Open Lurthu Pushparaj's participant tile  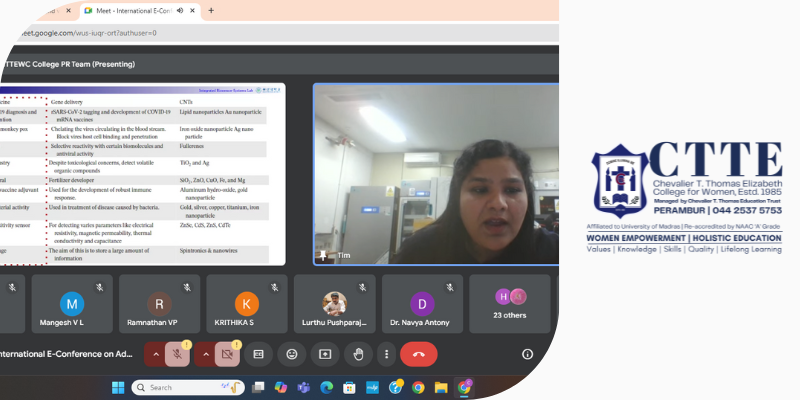pos(335,304)
